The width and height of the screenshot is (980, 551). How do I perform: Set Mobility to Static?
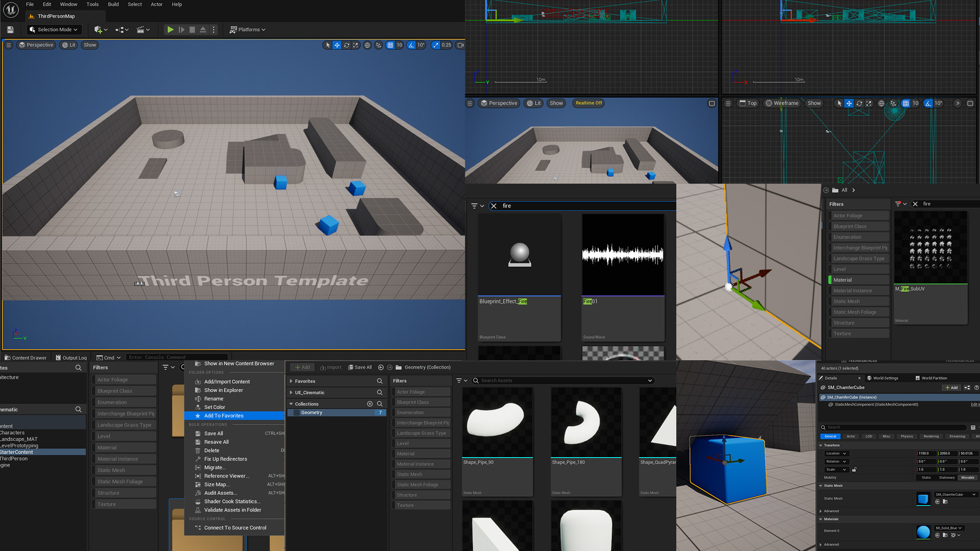(x=926, y=478)
